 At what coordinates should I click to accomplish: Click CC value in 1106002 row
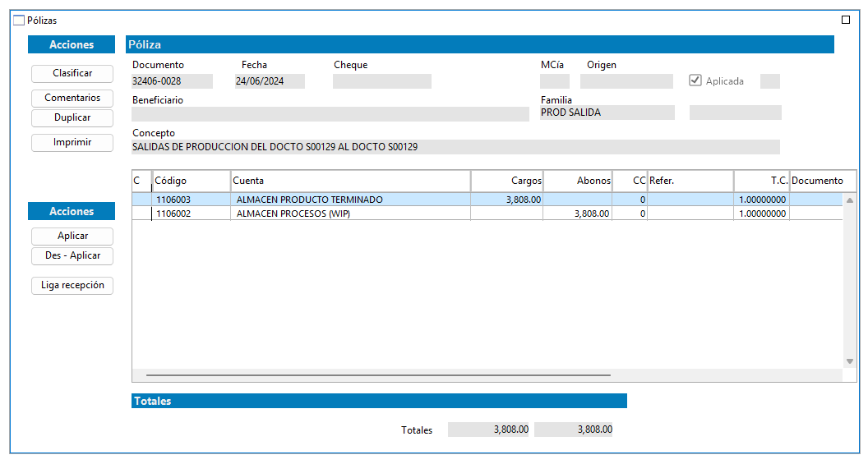pos(630,214)
